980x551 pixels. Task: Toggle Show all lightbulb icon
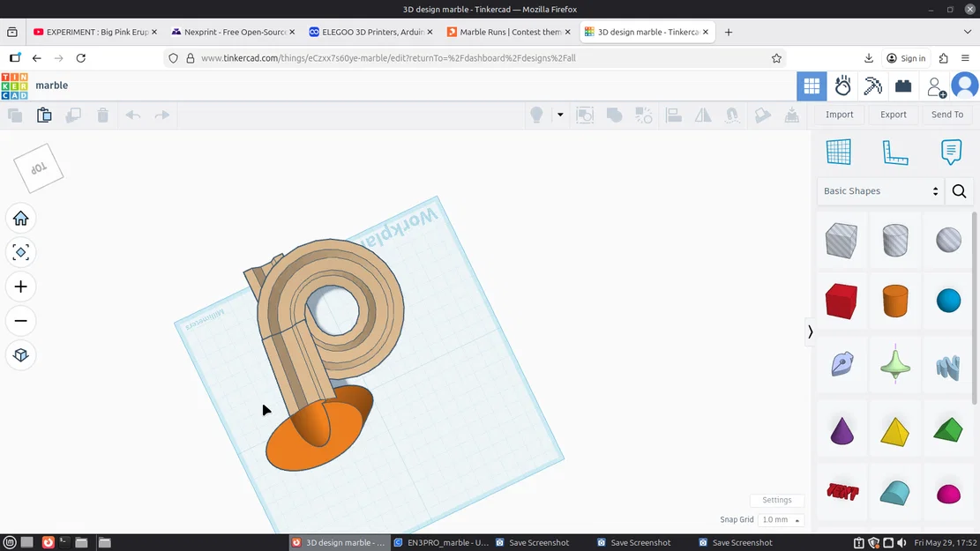[536, 115]
